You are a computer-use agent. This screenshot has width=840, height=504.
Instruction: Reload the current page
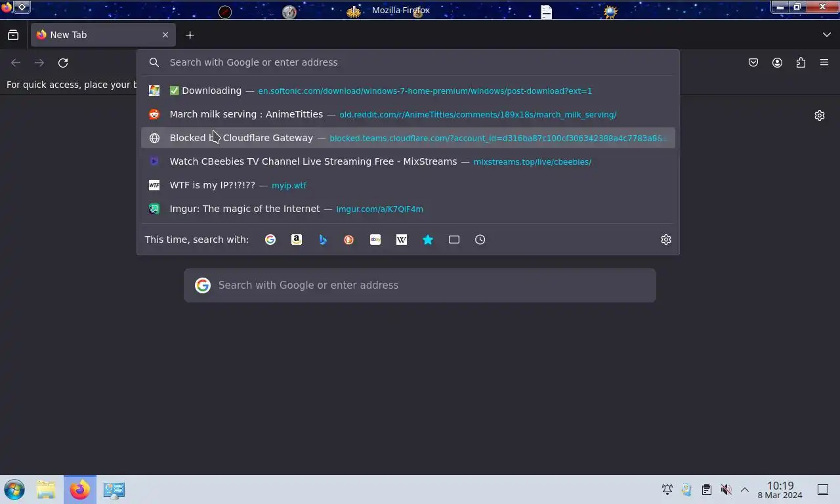coord(63,62)
